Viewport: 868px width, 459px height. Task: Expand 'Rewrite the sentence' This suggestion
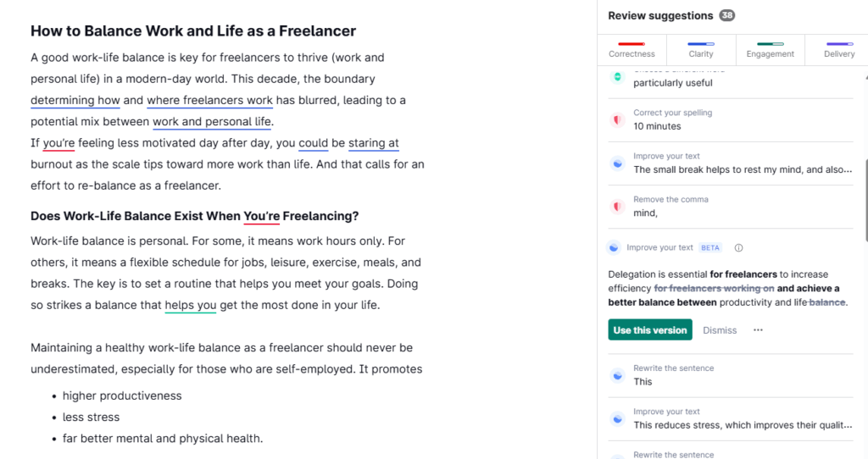click(x=731, y=375)
